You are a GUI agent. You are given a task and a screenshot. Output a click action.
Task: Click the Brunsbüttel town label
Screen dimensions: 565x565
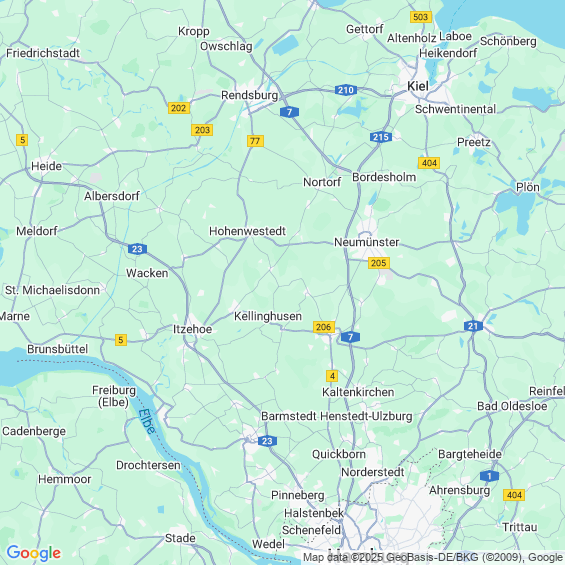click(58, 349)
